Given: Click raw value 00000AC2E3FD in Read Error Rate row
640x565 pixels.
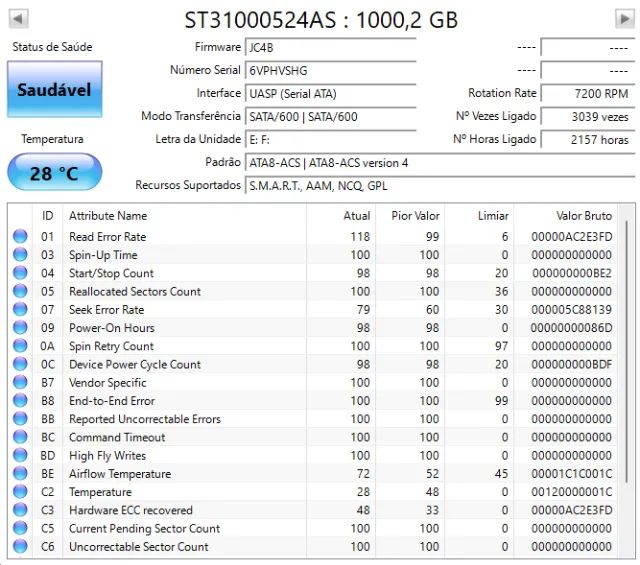Looking at the screenshot, I should 572,237.
